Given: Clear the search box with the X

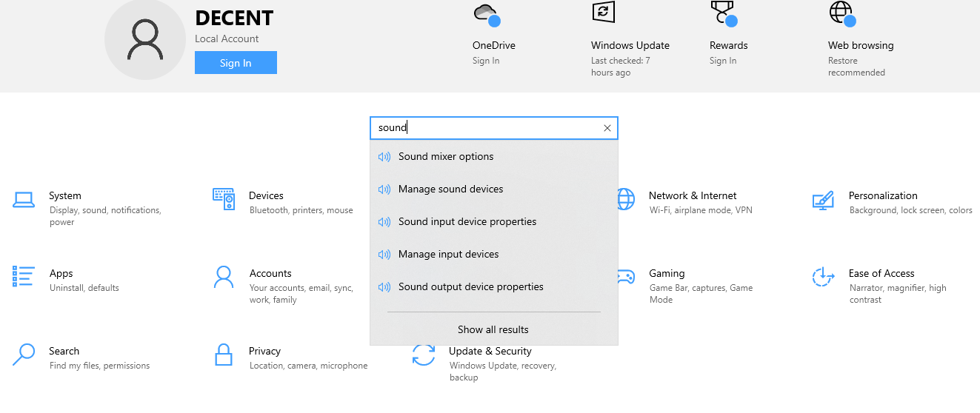Looking at the screenshot, I should (x=607, y=128).
